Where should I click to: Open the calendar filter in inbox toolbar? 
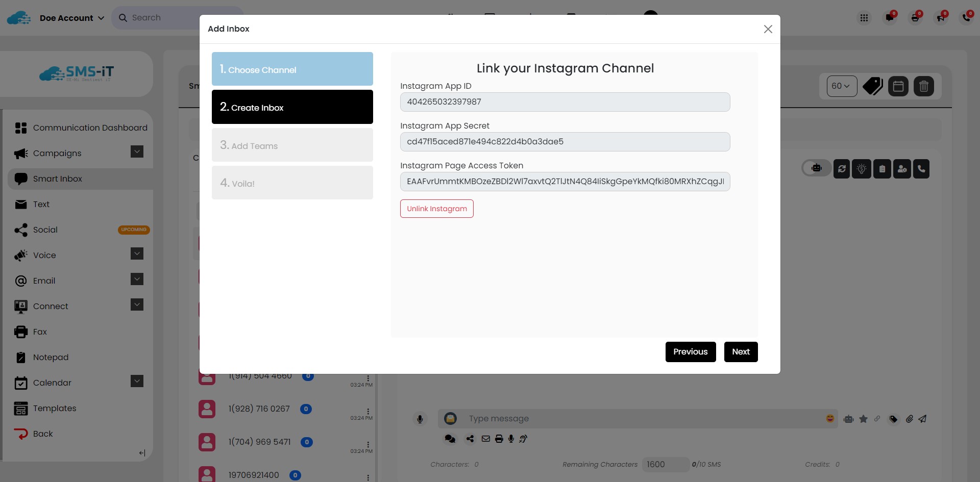(x=898, y=86)
